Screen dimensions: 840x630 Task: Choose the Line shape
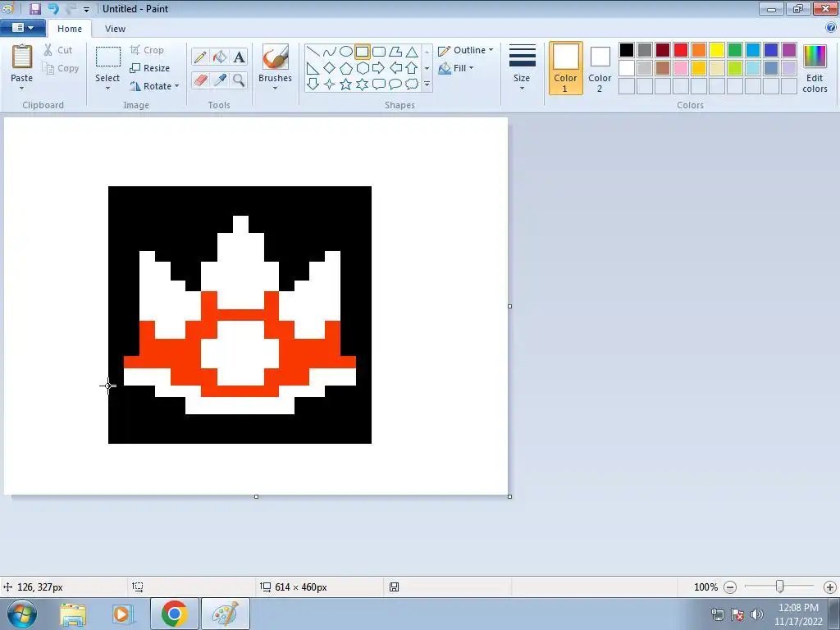pyautogui.click(x=313, y=52)
